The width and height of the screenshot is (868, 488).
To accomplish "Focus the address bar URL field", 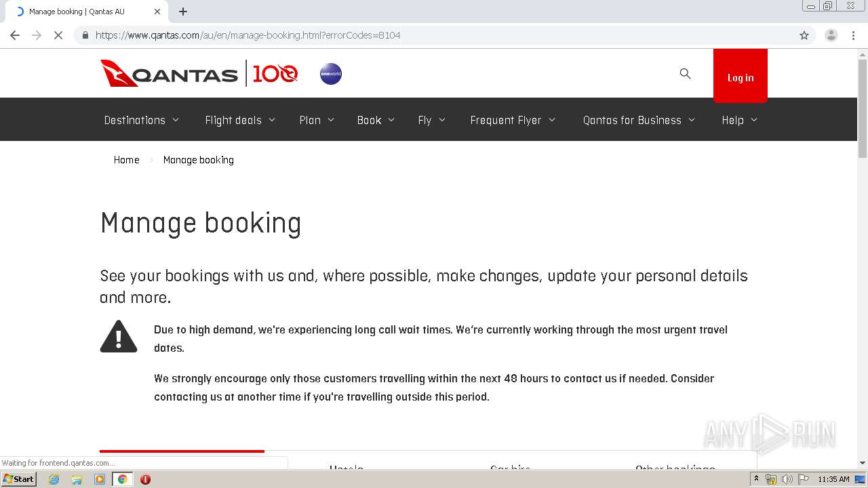I will click(x=444, y=35).
